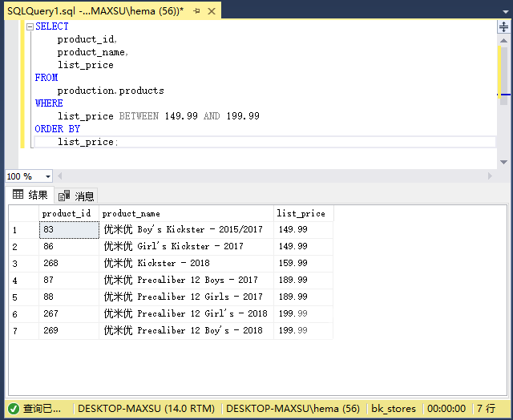Click the split editor window icon
Screen dimensions: 513x420
(x=503, y=26)
